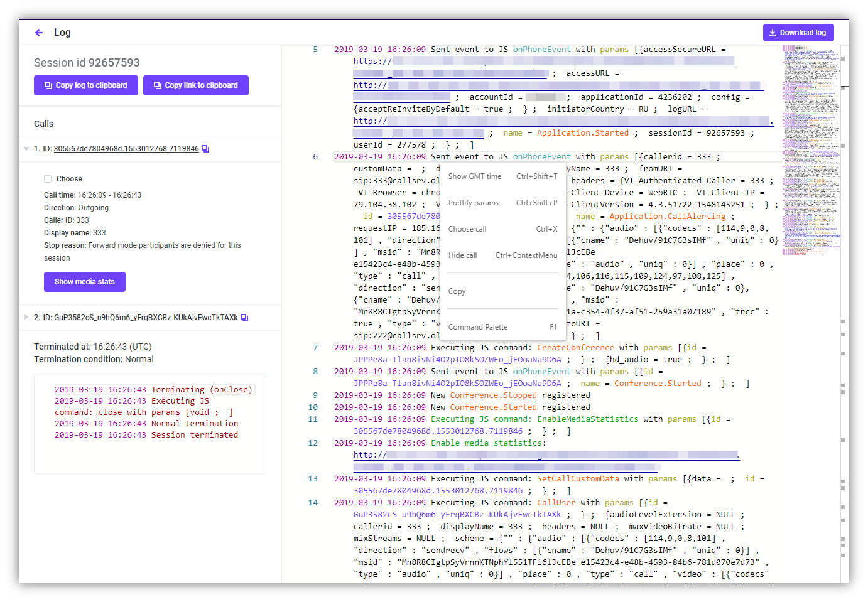Choose Prettify params from context menu
This screenshot has height=602, width=868.
tap(502, 203)
